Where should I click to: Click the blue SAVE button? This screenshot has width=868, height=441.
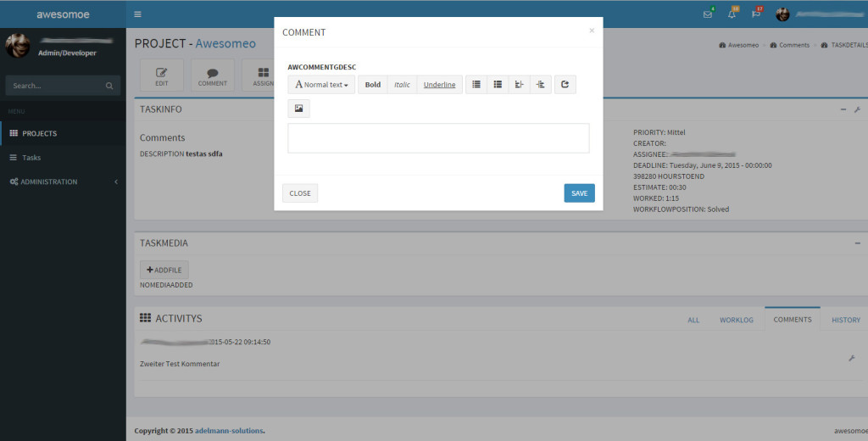click(580, 193)
